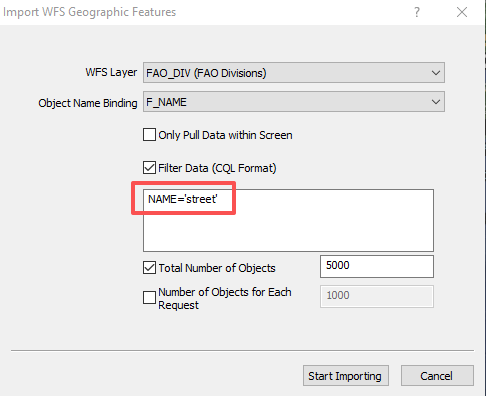Close the Import WFS dialog
486x396 pixels.
pyautogui.click(x=462, y=12)
